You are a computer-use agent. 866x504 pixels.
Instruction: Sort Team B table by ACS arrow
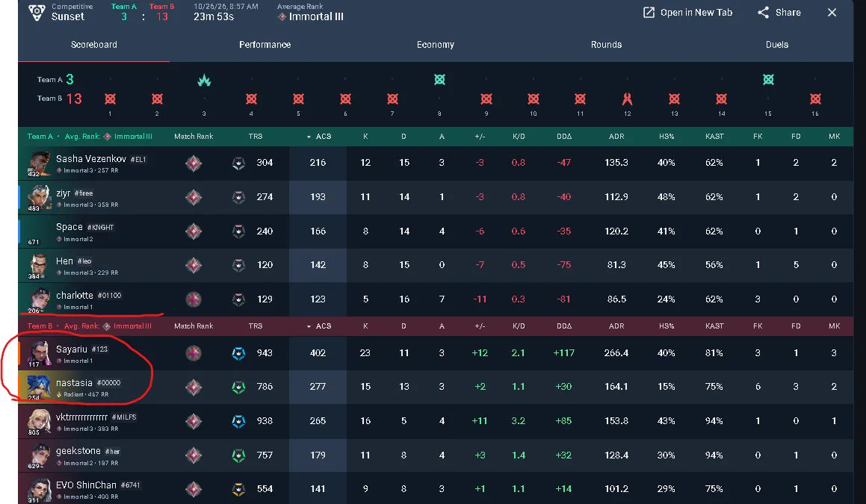point(309,327)
